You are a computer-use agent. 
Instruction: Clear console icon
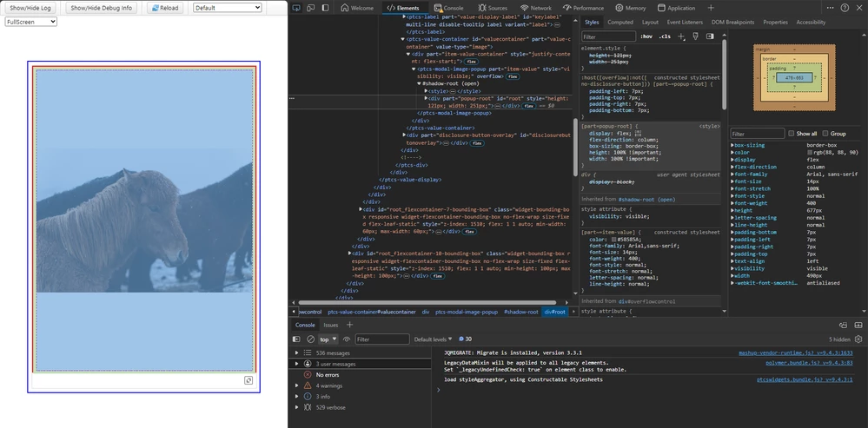coord(310,339)
